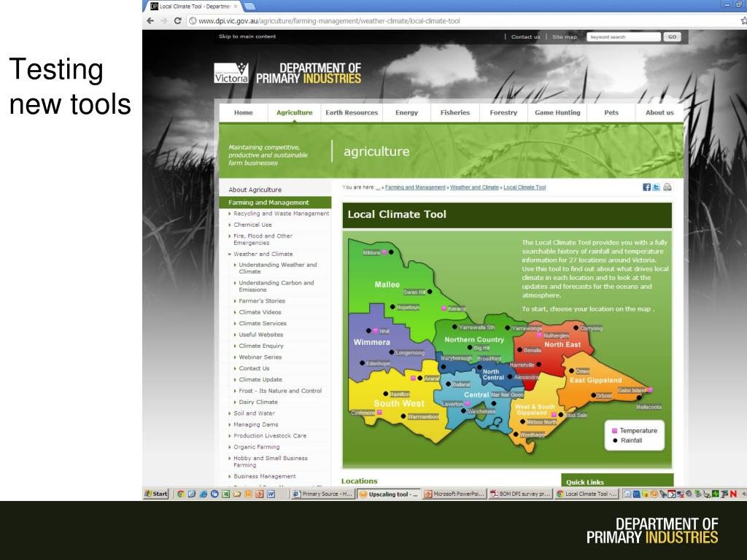
Task: Open Internet Explorer quick launch icon
Action: click(203, 494)
